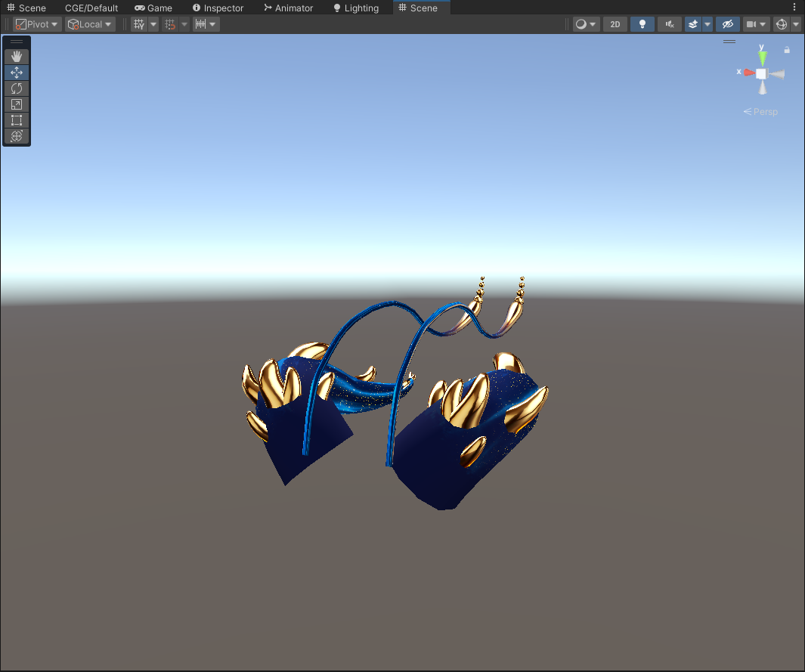Click the gray right-side cone on orientation gizmo

pos(777,74)
